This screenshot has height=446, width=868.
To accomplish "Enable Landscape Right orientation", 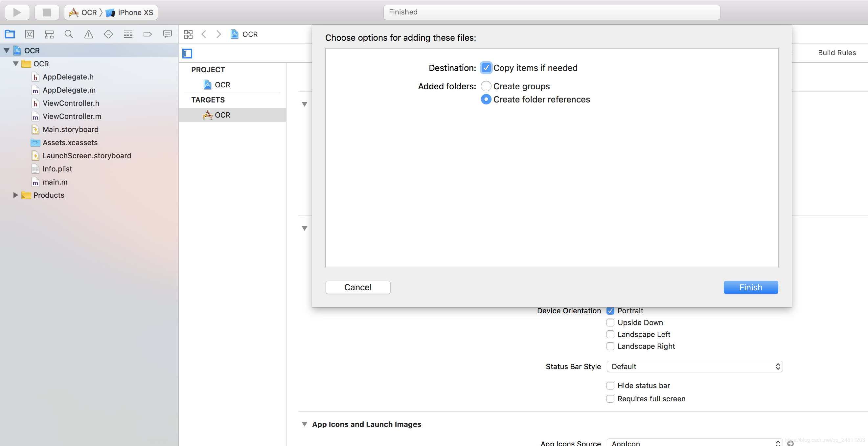I will pyautogui.click(x=610, y=346).
